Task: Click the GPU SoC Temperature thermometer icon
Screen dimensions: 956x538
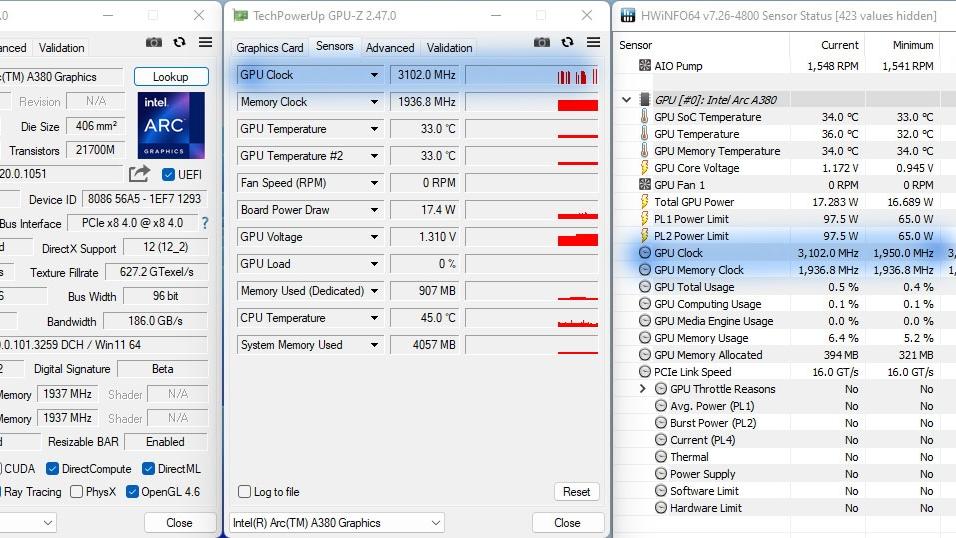Action: (x=644, y=117)
